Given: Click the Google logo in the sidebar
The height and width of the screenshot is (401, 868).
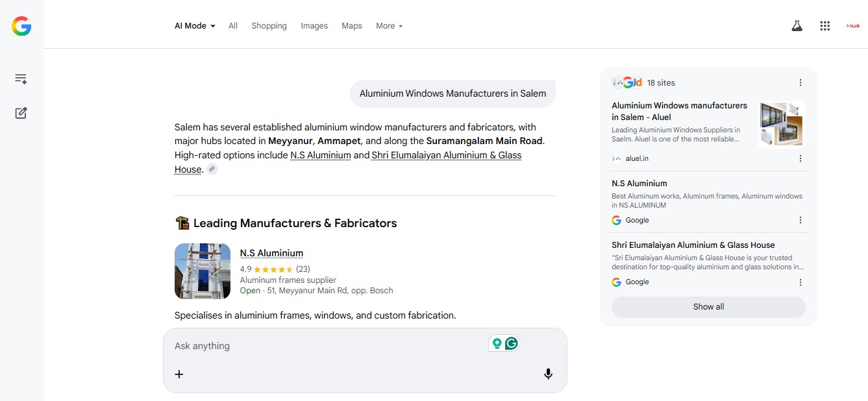Looking at the screenshot, I should point(21,26).
